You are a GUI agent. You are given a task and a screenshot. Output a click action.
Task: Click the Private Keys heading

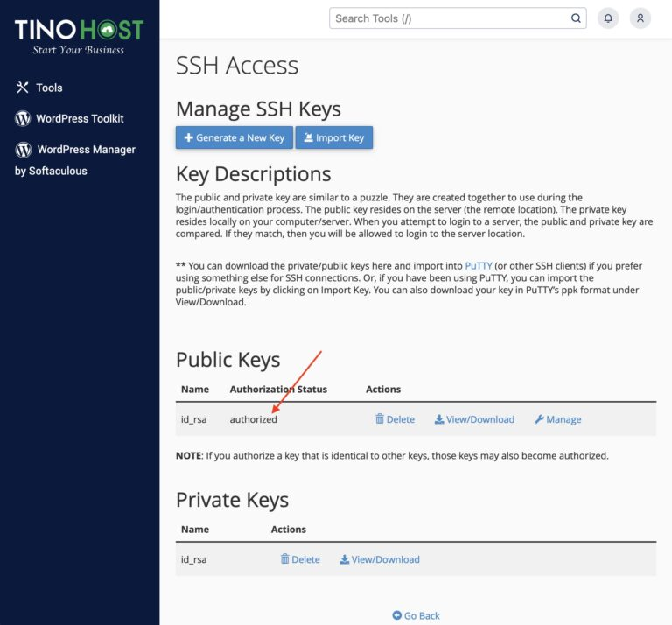click(x=232, y=500)
